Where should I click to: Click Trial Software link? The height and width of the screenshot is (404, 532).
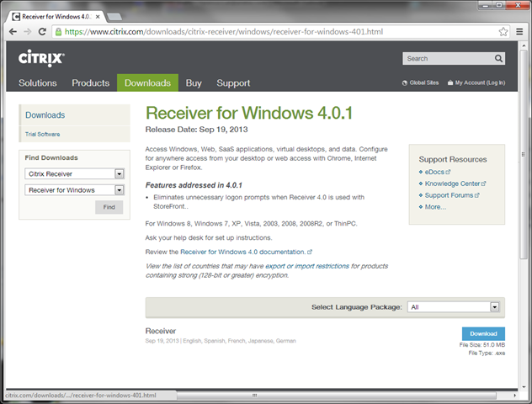tap(42, 135)
